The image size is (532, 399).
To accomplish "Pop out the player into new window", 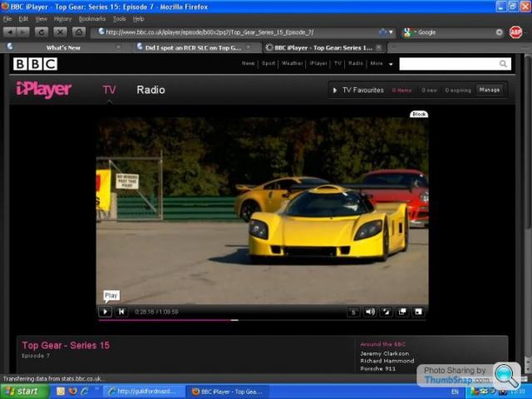I will [402, 312].
